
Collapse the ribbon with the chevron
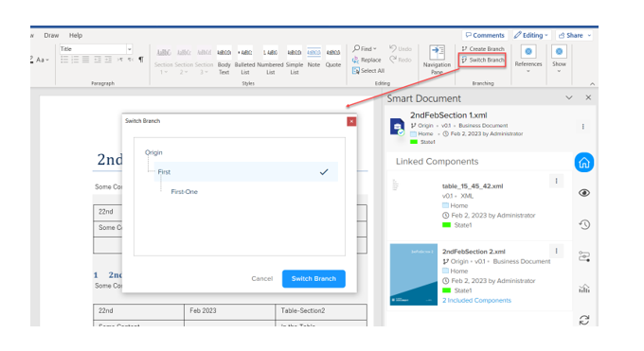coord(592,84)
